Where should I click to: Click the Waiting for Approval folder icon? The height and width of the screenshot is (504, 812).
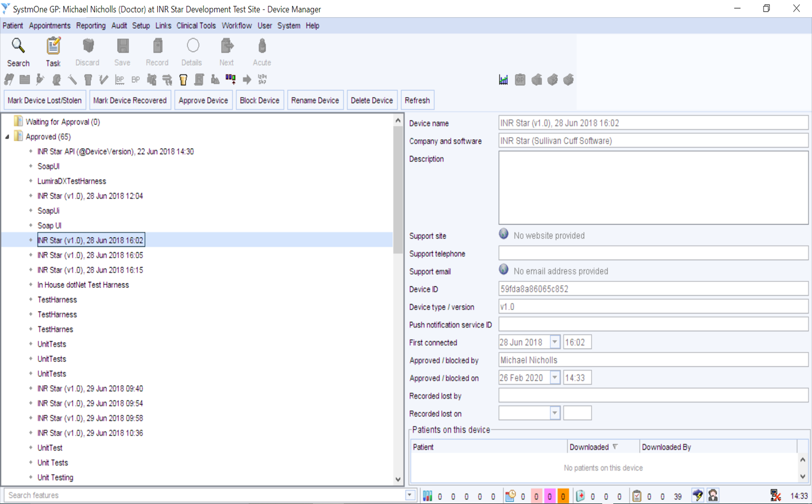[19, 121]
